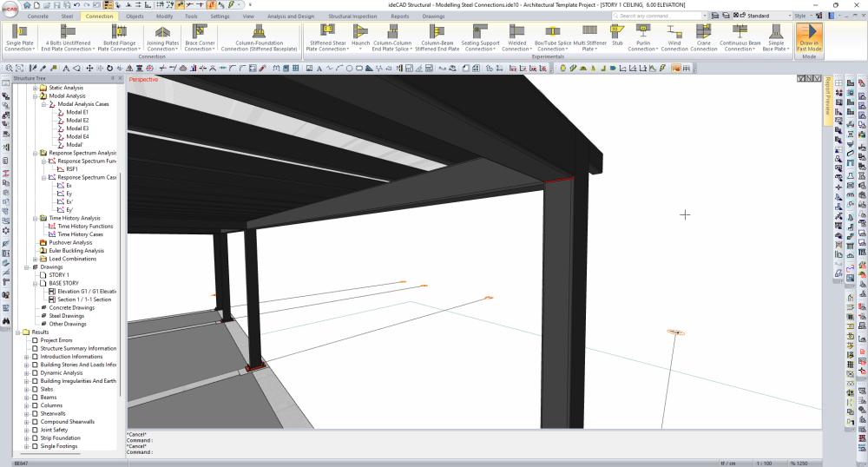Check the Project Errors checkbox
This screenshot has width=868, height=467.
point(35,340)
